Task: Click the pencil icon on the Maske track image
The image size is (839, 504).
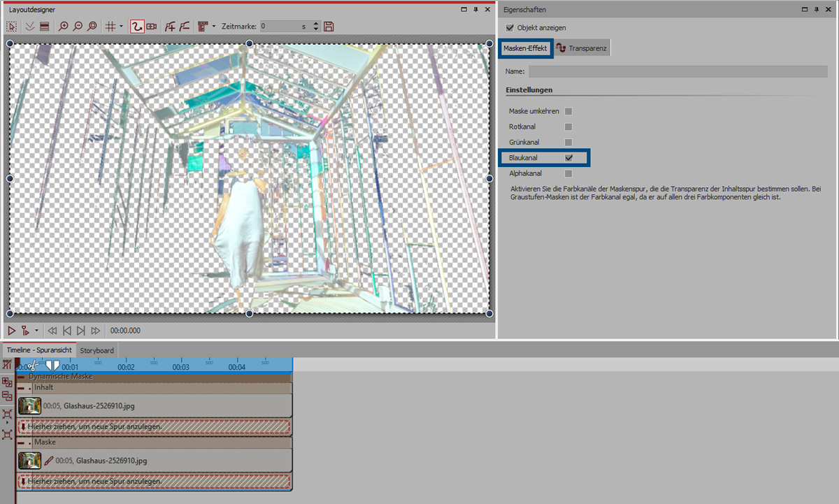Action: point(48,461)
